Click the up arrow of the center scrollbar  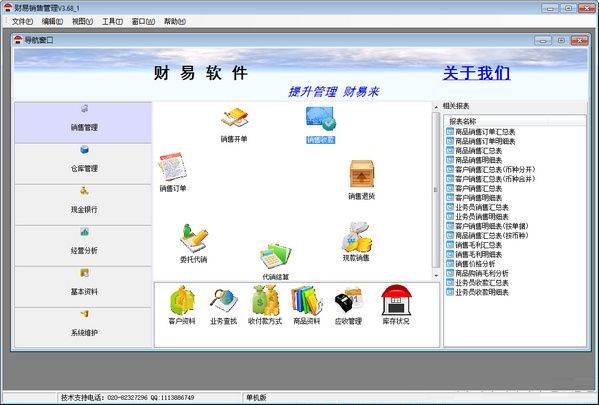[436, 107]
